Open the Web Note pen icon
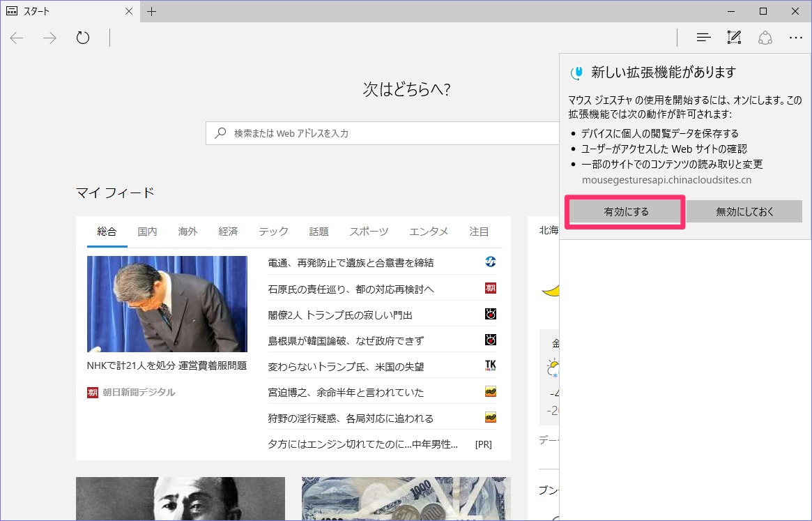 (734, 38)
